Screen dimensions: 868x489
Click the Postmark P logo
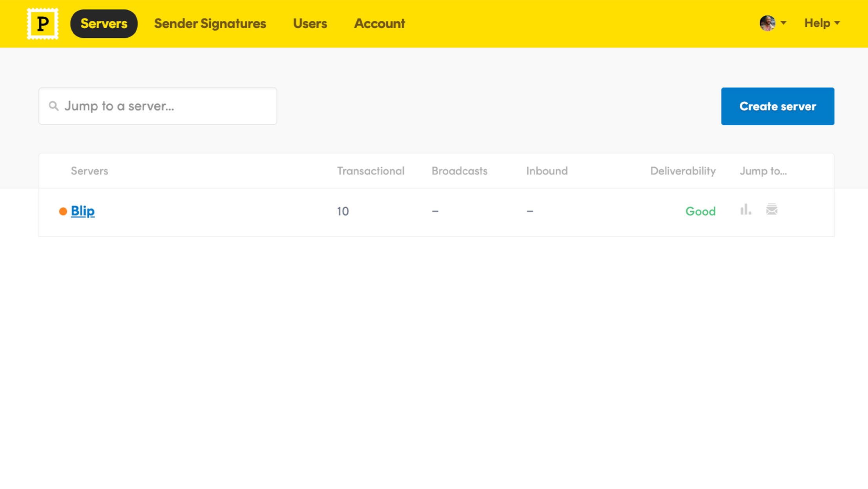(42, 24)
